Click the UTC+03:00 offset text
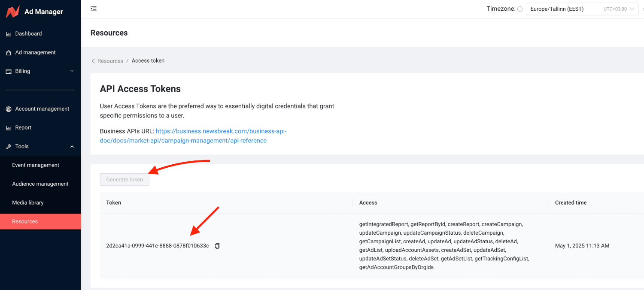Screen dimensions: 644x290 615,9
